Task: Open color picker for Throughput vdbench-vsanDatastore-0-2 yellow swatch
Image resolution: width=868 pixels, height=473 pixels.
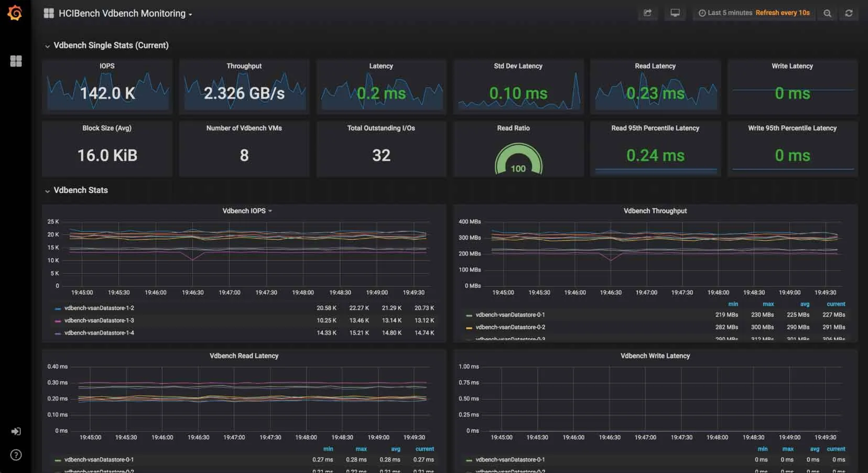Action: click(x=469, y=328)
